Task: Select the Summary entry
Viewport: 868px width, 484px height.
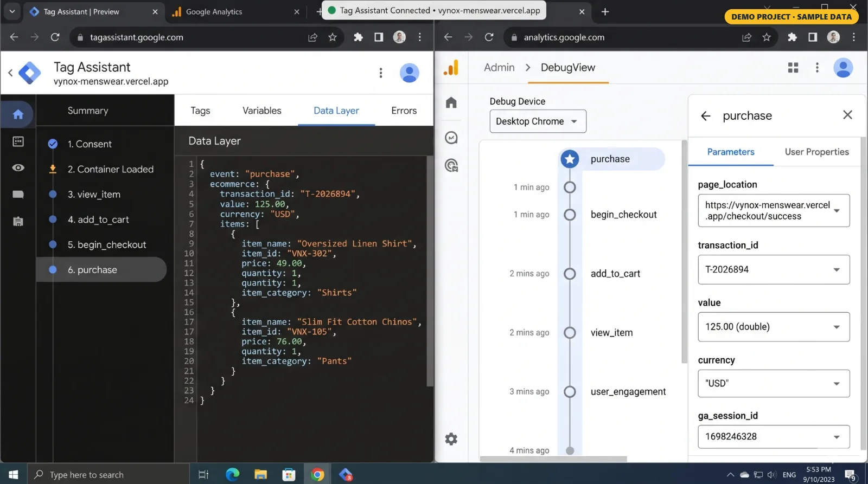Action: coord(88,111)
